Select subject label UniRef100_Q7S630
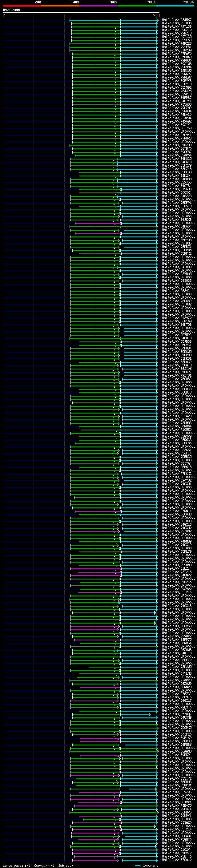 (177, 189)
